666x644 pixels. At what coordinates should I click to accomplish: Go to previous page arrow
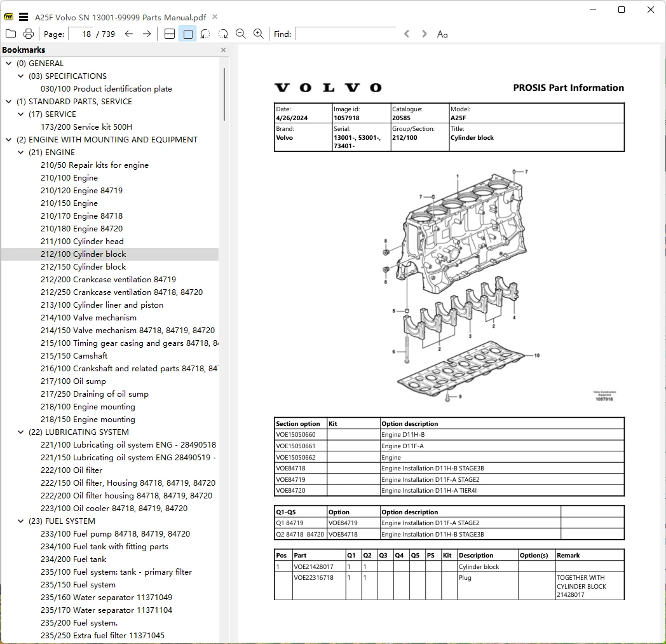click(129, 34)
